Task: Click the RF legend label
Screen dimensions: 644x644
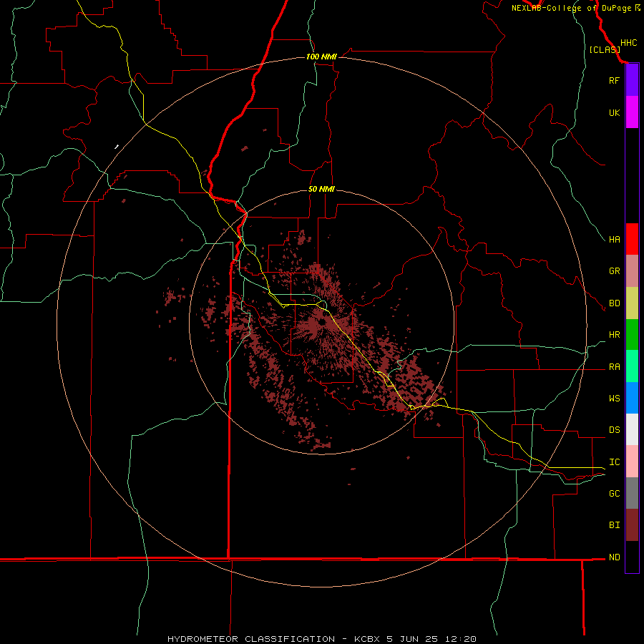Action: (614, 80)
